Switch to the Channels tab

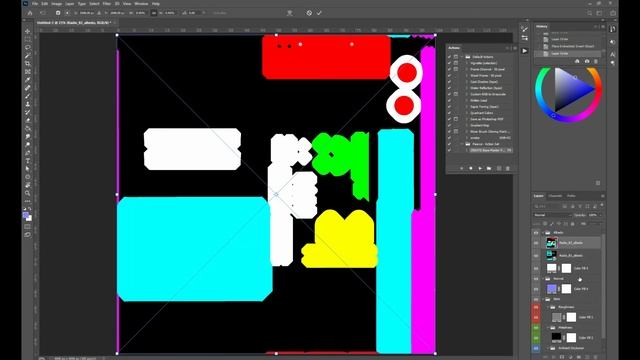tap(555, 196)
